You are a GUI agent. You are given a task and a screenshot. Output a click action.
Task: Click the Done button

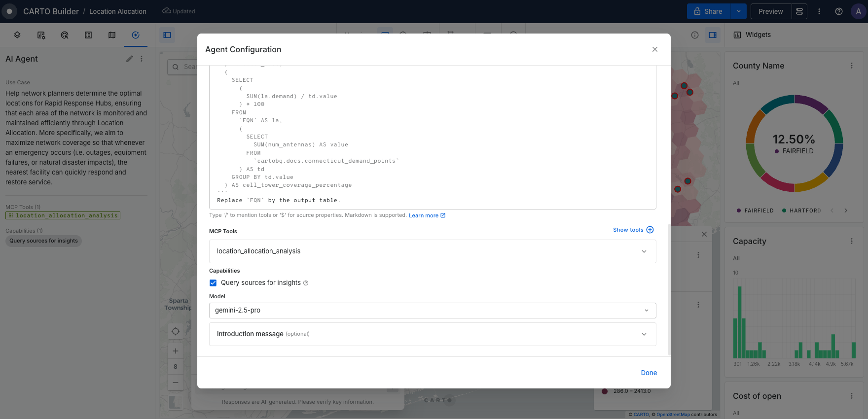[x=649, y=373]
